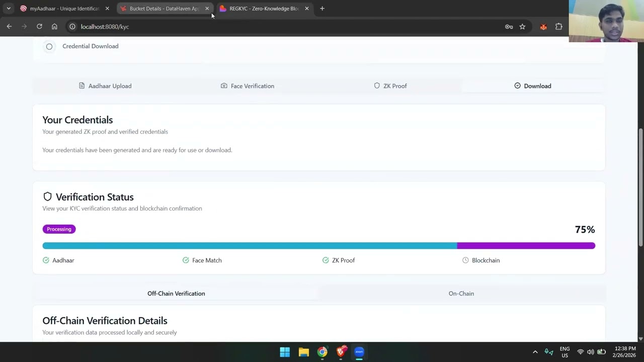Open the Face Verification tab
The width and height of the screenshot is (644, 362).
[248, 86]
